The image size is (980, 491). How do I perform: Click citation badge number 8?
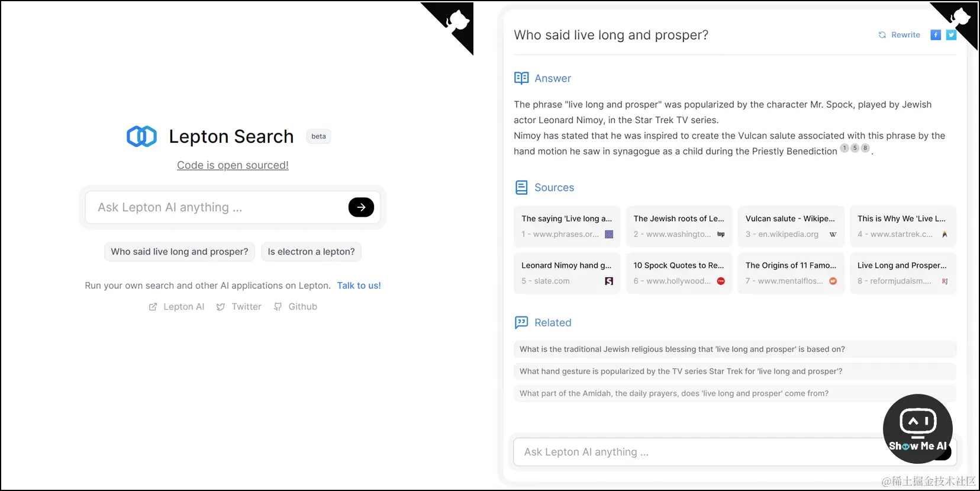865,148
